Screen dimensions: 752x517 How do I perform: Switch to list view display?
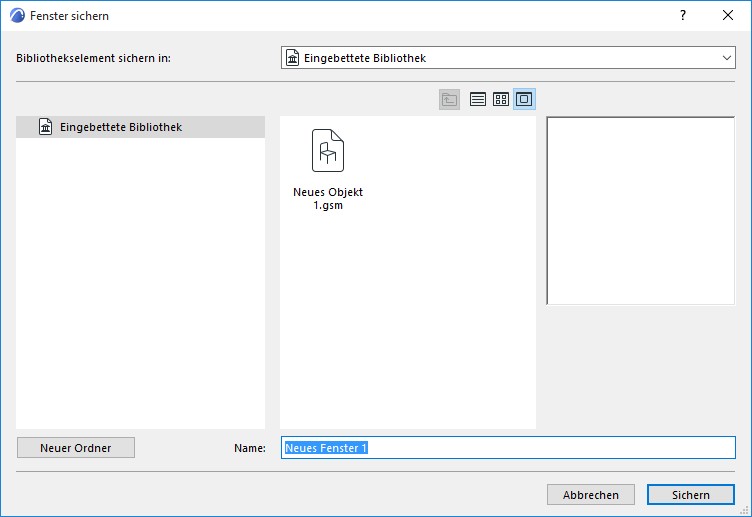tap(478, 99)
